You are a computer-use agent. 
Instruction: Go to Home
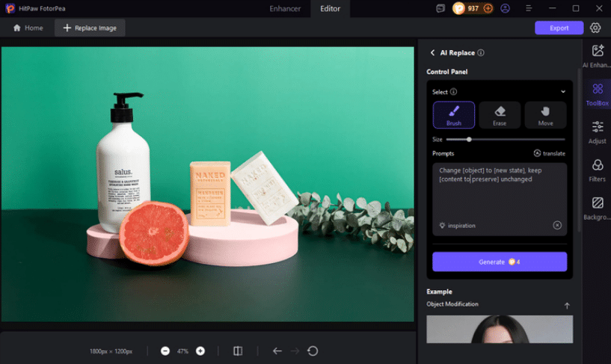pos(28,28)
